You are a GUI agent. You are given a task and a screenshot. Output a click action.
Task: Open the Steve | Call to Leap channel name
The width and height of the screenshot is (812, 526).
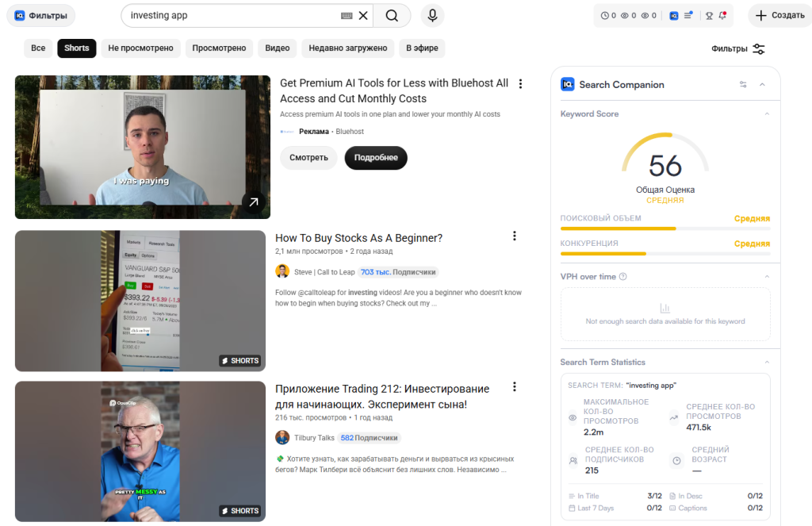coord(324,272)
